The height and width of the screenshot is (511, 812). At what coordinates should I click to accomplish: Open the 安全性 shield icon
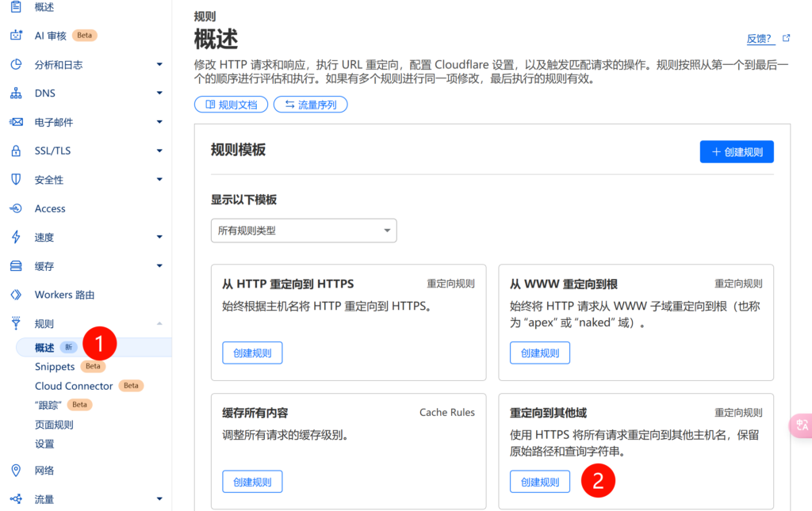[x=17, y=179]
